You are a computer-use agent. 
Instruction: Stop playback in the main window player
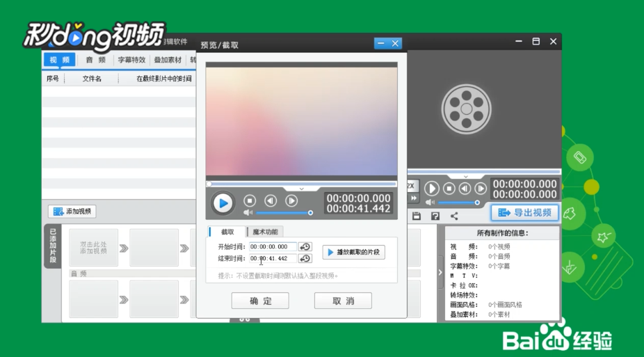pyautogui.click(x=449, y=189)
